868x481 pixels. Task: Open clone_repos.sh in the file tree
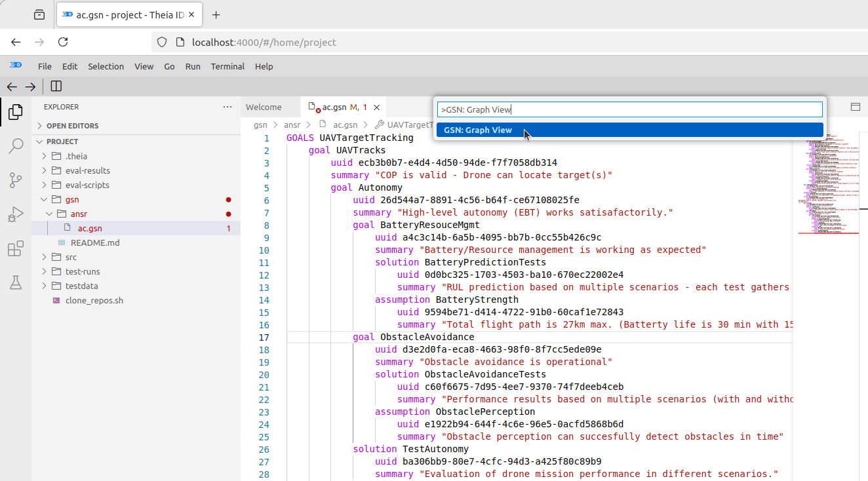94,300
